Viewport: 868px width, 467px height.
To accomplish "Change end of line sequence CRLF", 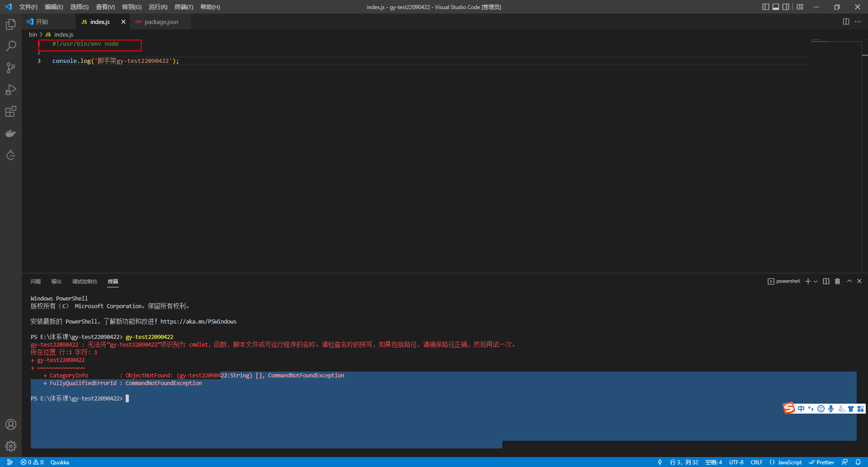I will (x=756, y=462).
